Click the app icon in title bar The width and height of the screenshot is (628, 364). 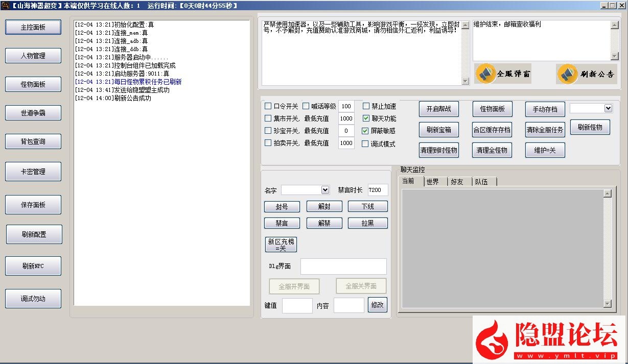coord(5,5)
